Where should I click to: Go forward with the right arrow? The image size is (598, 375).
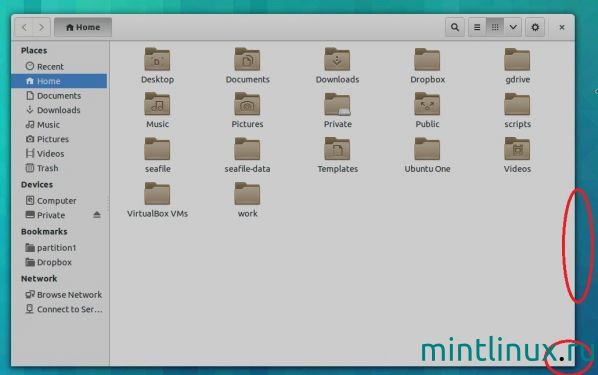(x=42, y=27)
